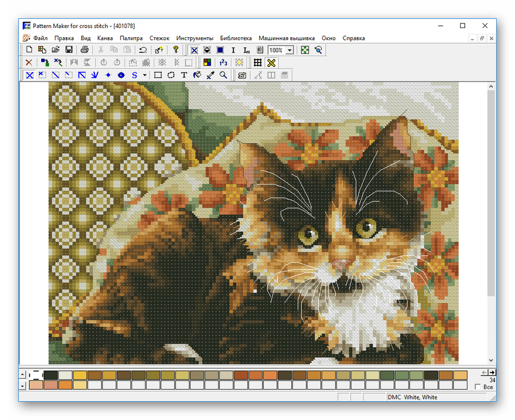
Task: Expand the stitch type dropdown arrow
Action: pos(145,75)
